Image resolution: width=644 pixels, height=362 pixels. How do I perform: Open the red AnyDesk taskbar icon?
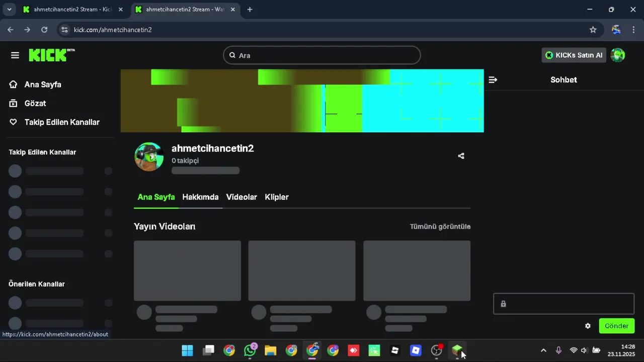354,350
